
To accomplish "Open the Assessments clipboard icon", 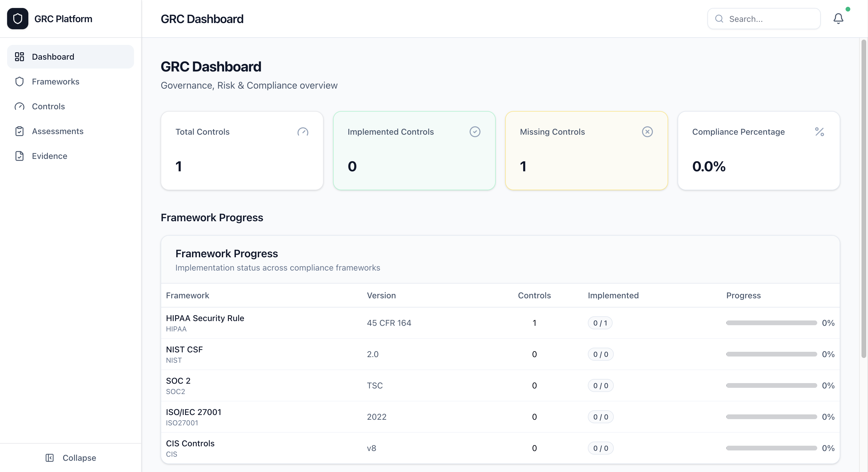I will pos(19,131).
